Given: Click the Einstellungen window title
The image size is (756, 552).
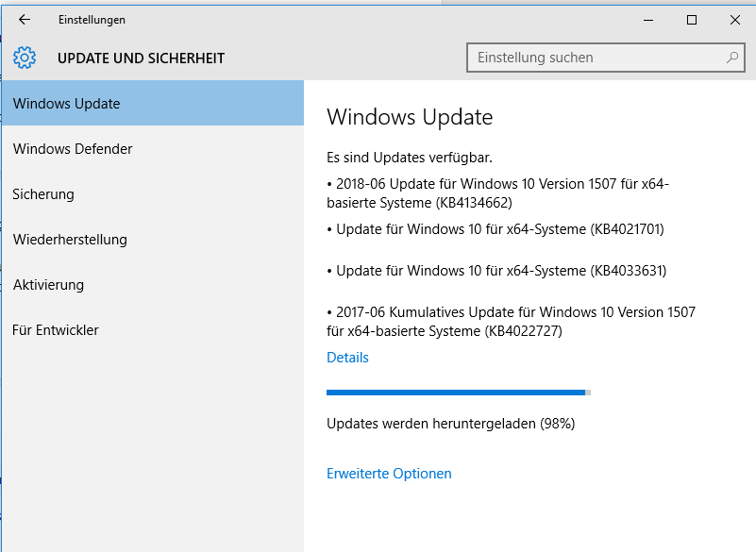Looking at the screenshot, I should coord(92,20).
